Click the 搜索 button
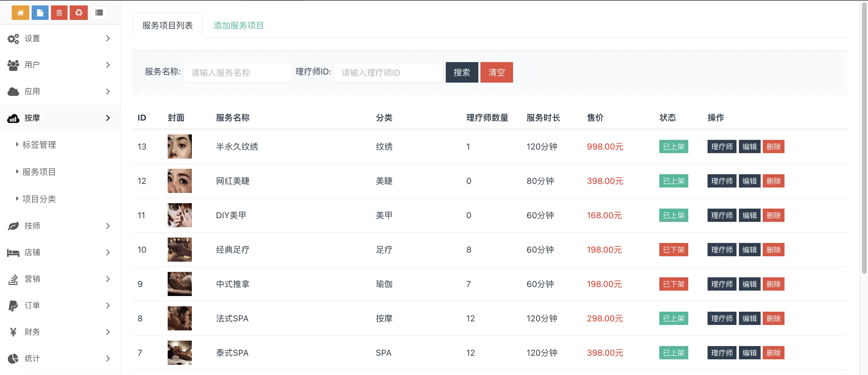The height and width of the screenshot is (375, 868). pos(462,72)
